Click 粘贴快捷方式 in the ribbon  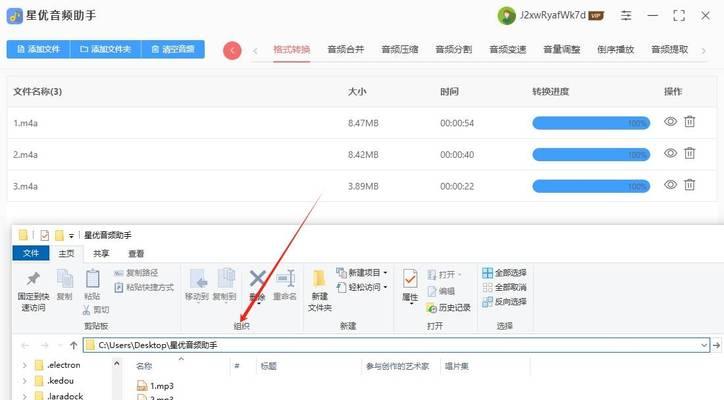click(144, 287)
